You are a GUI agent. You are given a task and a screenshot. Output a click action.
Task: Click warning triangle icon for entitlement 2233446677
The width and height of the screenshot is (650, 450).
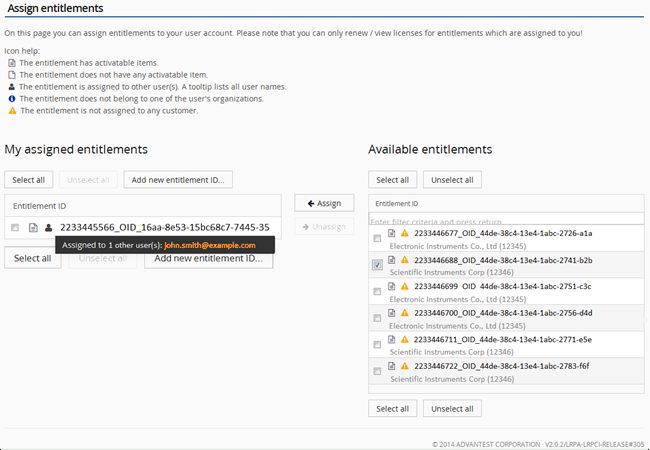[405, 233]
